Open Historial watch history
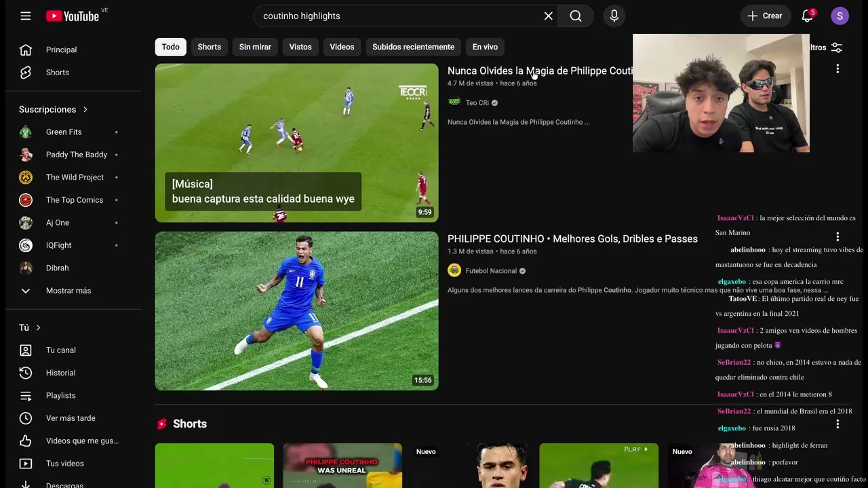The image size is (868, 488). (x=73, y=373)
